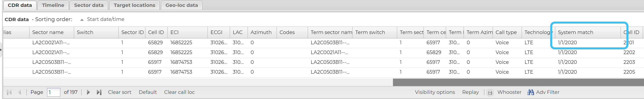
Task: Click the Whooster save icon
Action: tap(490, 93)
